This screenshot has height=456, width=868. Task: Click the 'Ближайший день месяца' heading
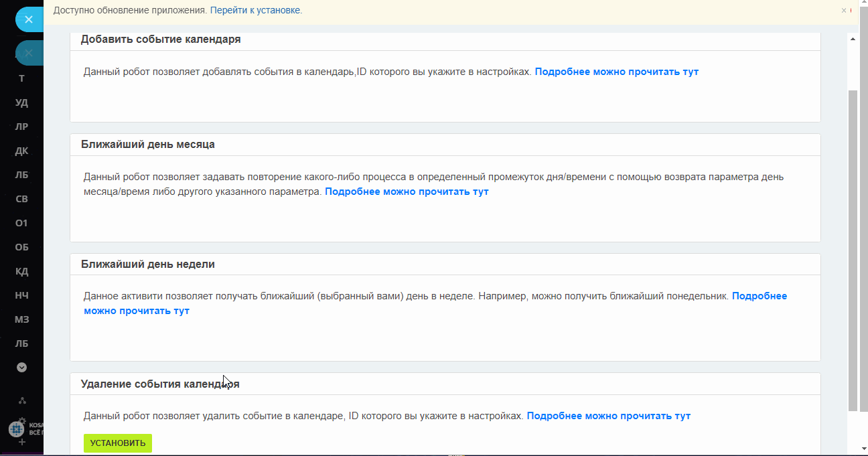pyautogui.click(x=148, y=144)
